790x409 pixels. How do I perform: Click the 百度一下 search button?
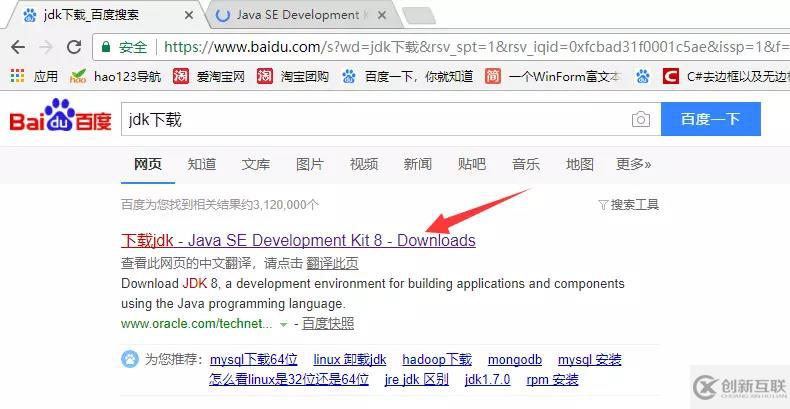tap(710, 119)
